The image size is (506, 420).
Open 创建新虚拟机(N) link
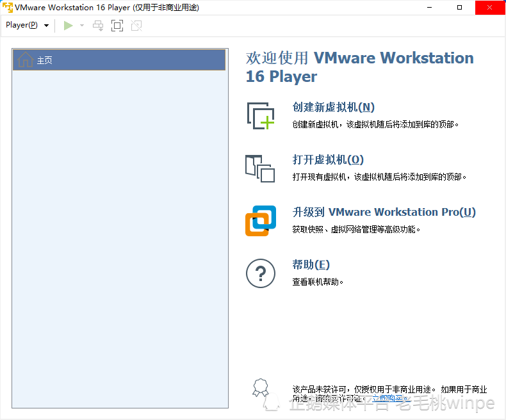click(333, 107)
